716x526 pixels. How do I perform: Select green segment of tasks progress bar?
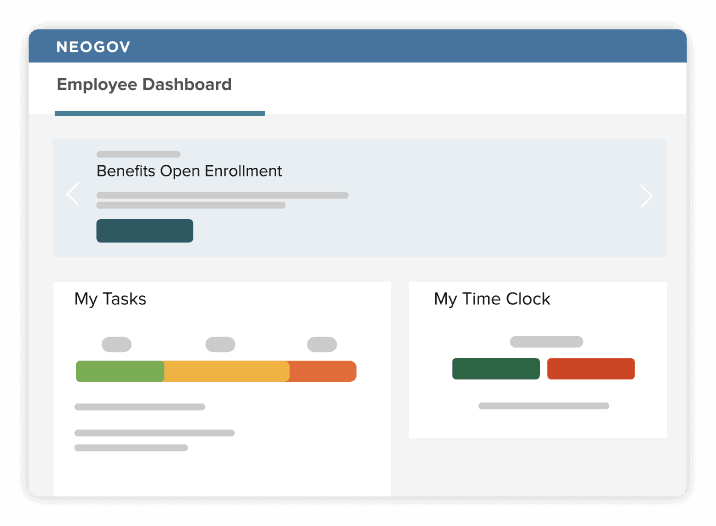point(120,371)
